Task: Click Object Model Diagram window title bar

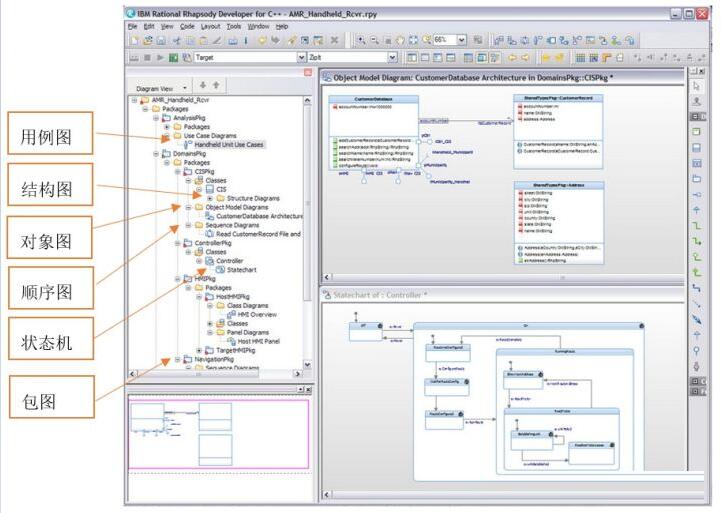Action: pyautogui.click(x=503, y=78)
